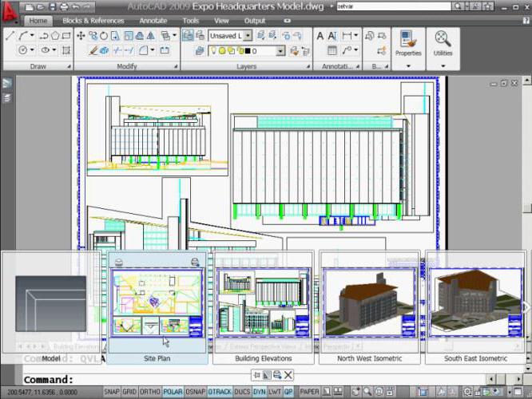
Task: Select the Move tool in Modify panel
Action: click(81, 35)
